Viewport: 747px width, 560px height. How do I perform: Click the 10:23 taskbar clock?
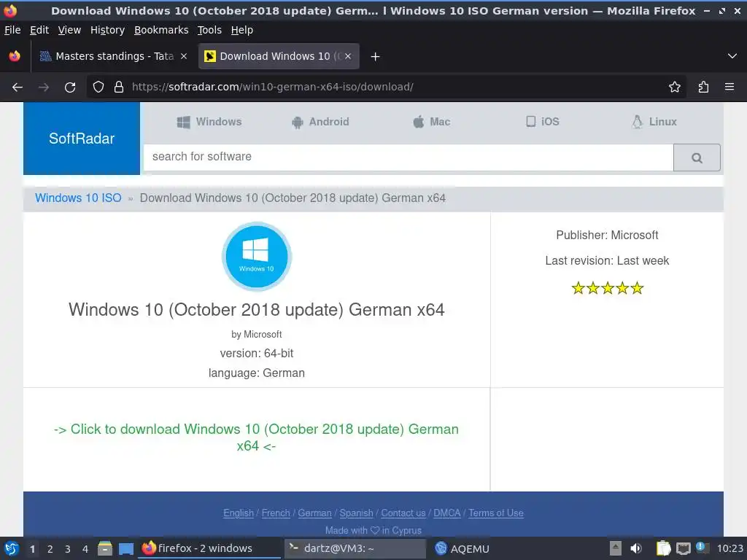click(x=729, y=548)
